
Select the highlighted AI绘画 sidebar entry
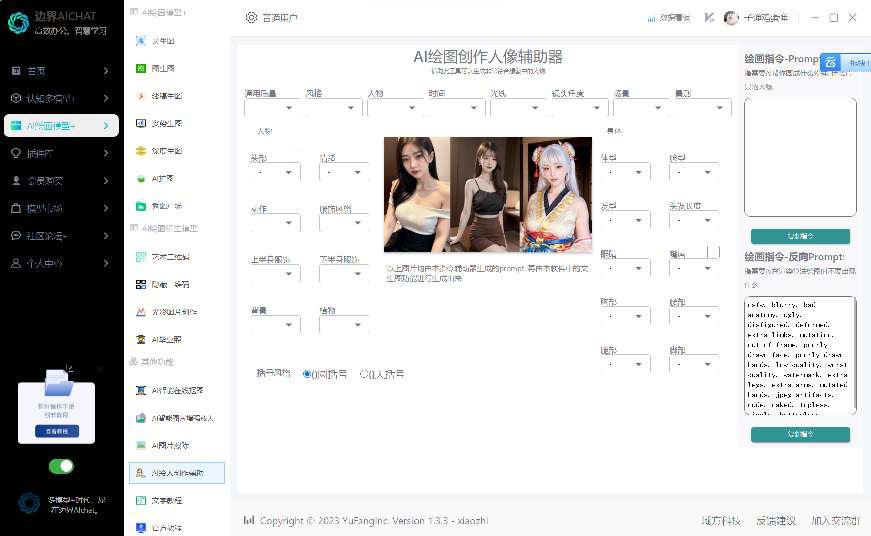[x=61, y=126]
